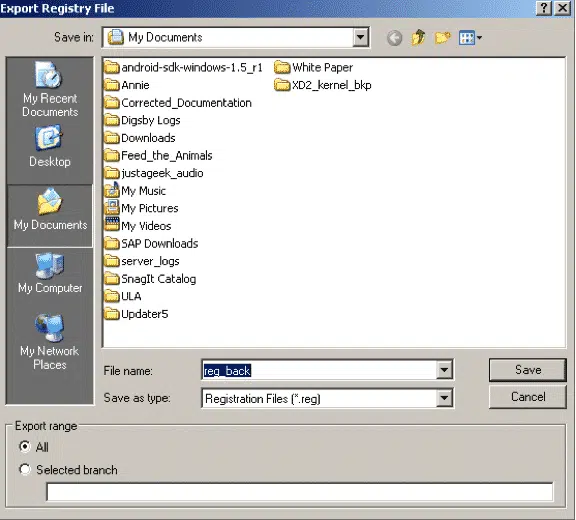
Task: Open My Network Places in places bar
Action: click(50, 342)
